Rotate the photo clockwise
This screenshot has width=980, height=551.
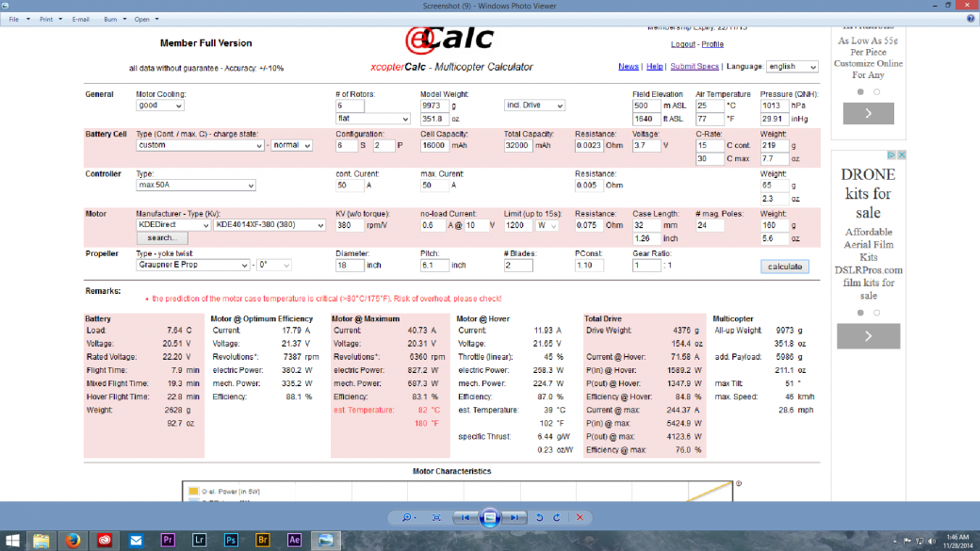click(x=556, y=517)
